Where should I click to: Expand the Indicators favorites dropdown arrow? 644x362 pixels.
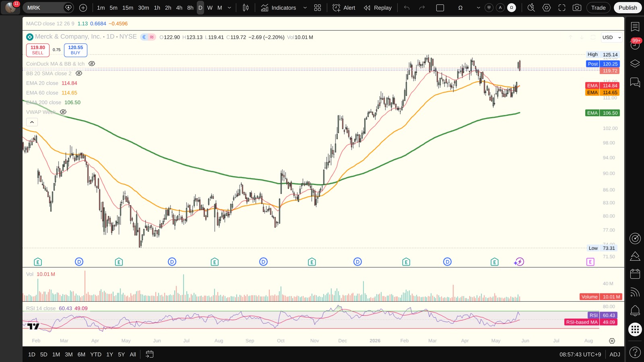[305, 8]
